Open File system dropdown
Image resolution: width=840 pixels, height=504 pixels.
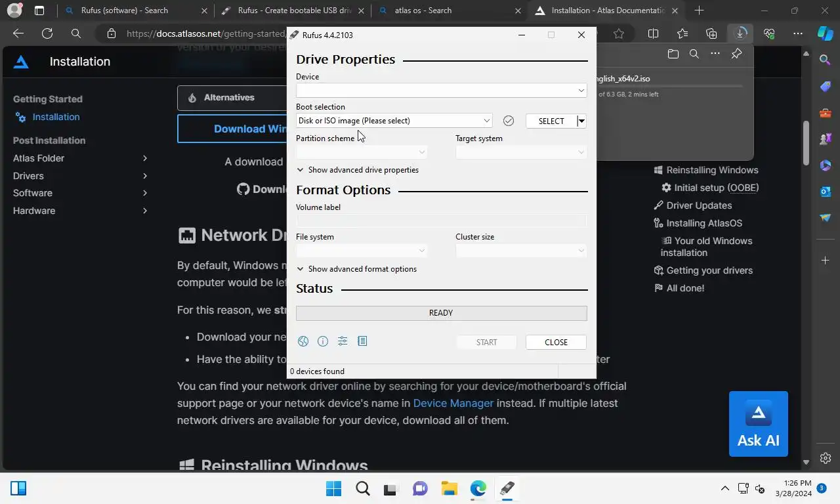[362, 251]
